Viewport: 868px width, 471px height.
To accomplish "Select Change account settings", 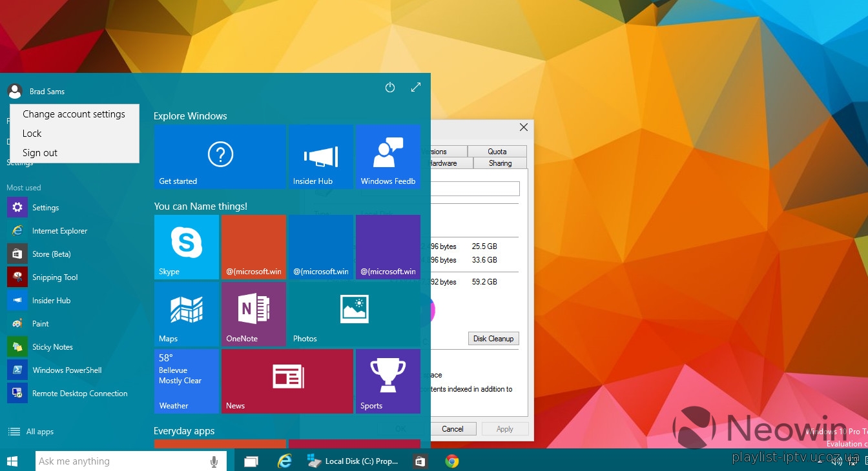I will (x=74, y=114).
